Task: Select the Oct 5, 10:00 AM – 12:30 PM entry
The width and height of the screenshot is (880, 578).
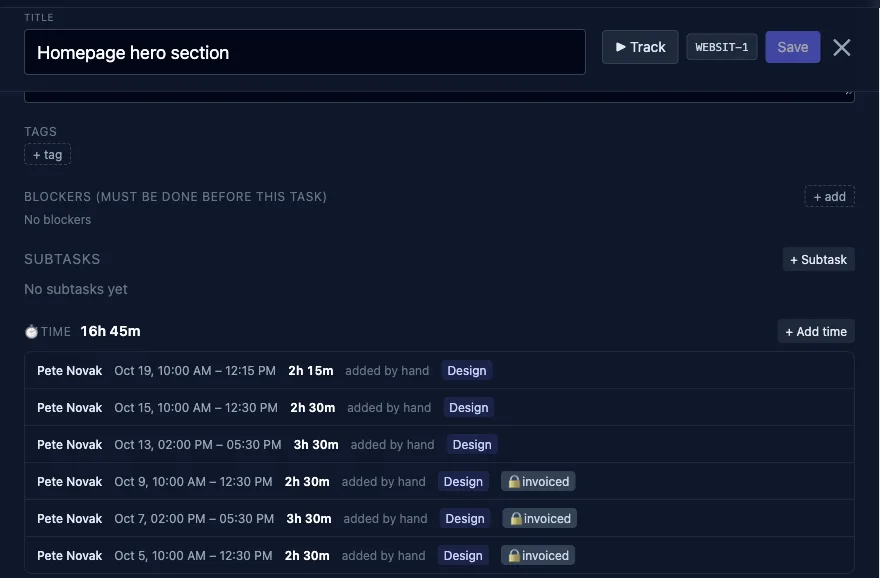Action: [x=439, y=556]
